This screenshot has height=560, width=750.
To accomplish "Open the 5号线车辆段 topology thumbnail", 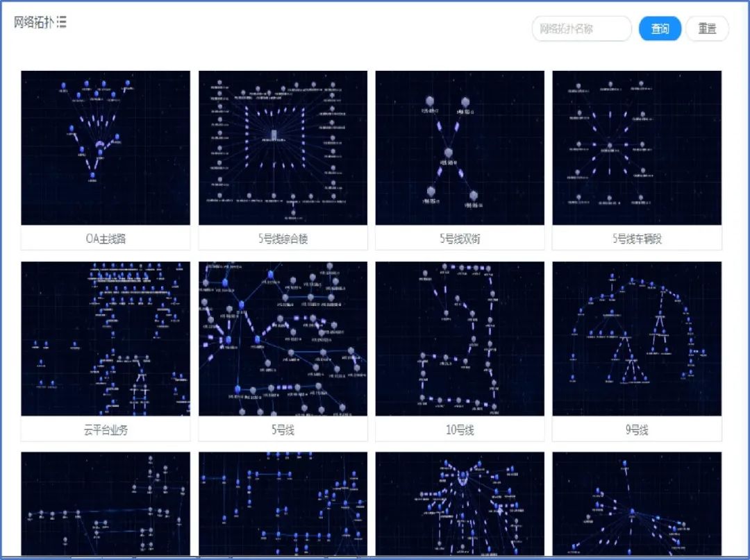I will [x=637, y=148].
